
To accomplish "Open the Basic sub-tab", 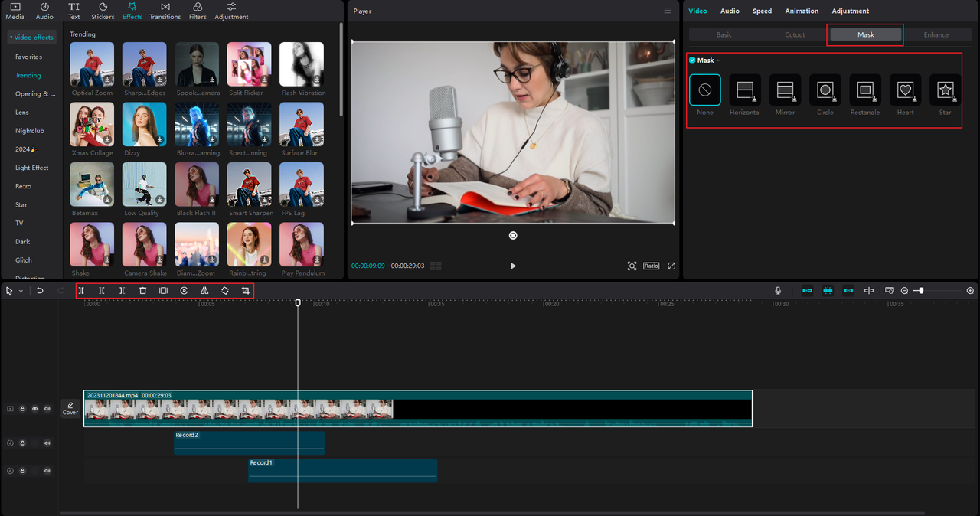I will click(x=724, y=34).
